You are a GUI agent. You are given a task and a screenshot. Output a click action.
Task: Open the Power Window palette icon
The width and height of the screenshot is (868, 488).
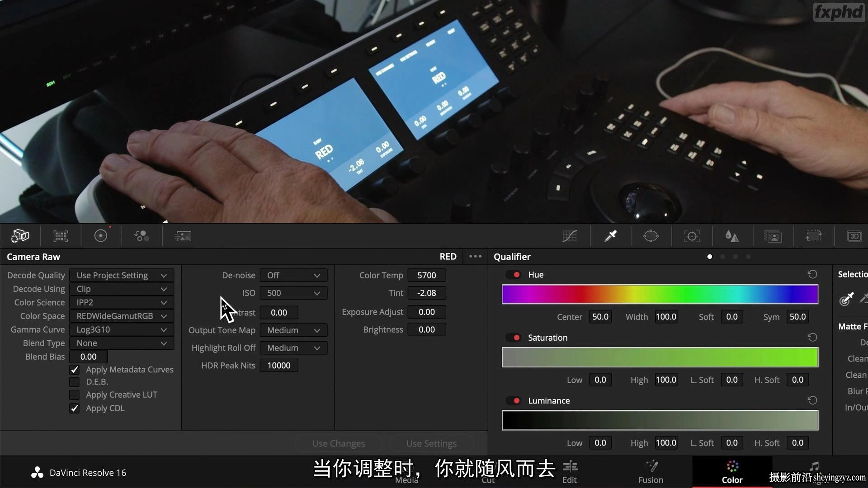(651, 236)
